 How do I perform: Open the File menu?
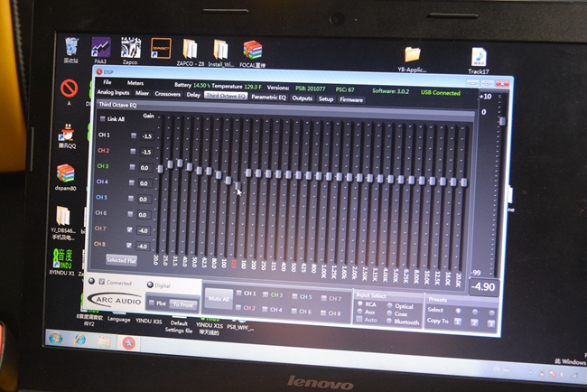pos(107,83)
